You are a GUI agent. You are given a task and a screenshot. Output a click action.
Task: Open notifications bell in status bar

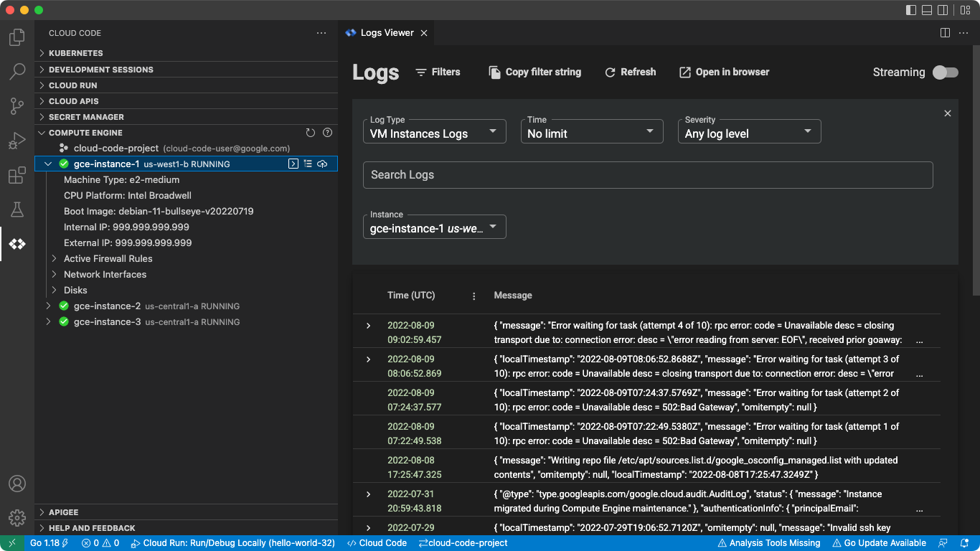click(x=966, y=543)
